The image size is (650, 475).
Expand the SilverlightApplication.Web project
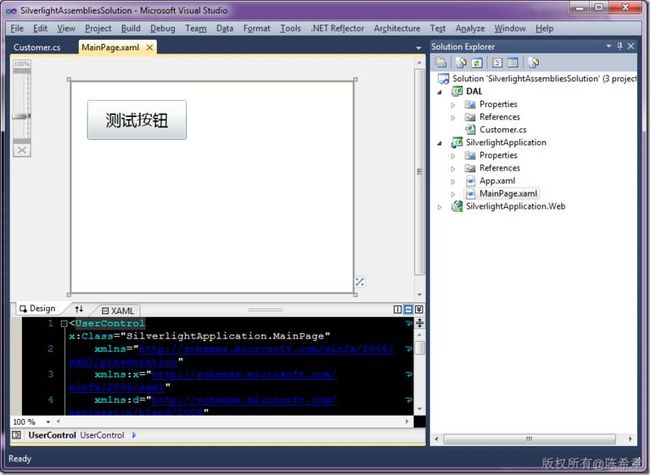(440, 207)
